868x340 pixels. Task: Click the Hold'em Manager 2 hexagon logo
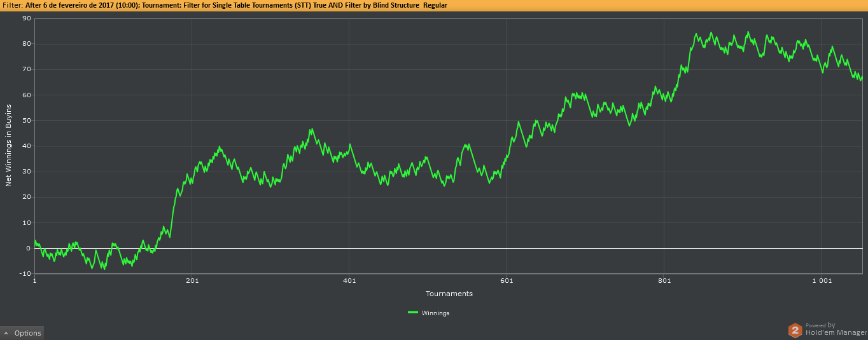795,330
